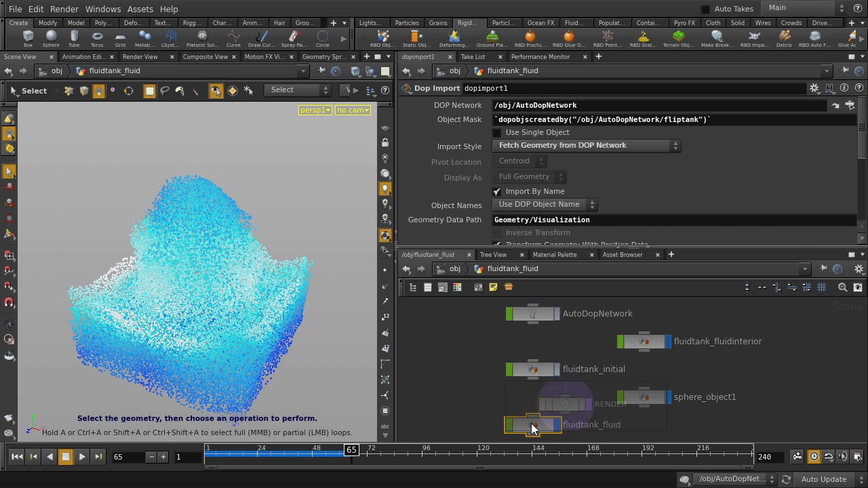Open the persp1 viewport camera menu

point(315,110)
